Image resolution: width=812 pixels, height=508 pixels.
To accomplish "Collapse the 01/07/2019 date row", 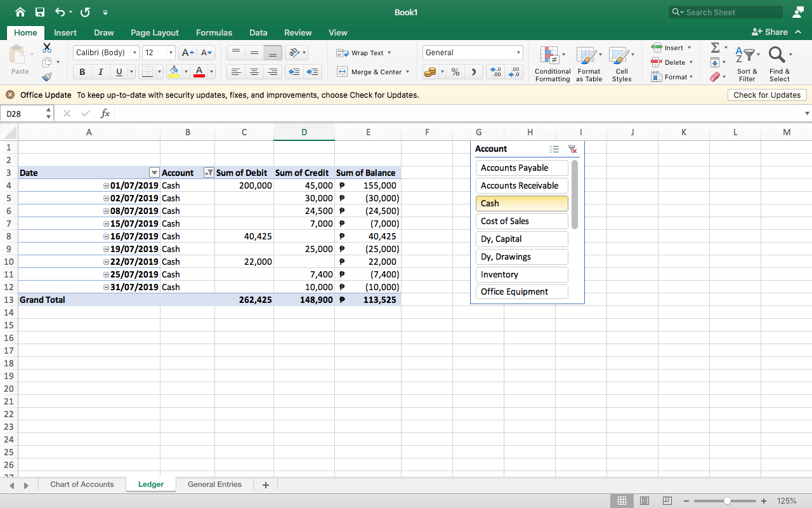I will point(106,186).
